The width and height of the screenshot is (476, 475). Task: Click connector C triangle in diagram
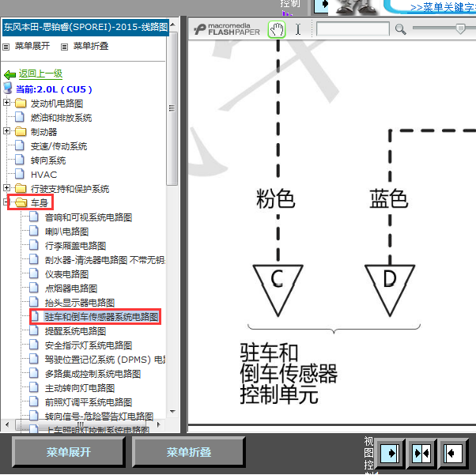[278, 290]
